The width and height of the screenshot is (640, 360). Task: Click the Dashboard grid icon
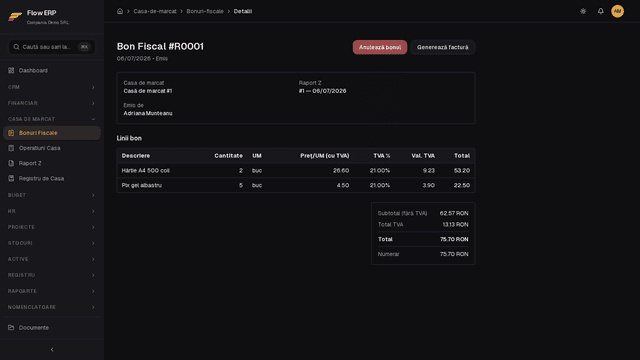coord(11,70)
